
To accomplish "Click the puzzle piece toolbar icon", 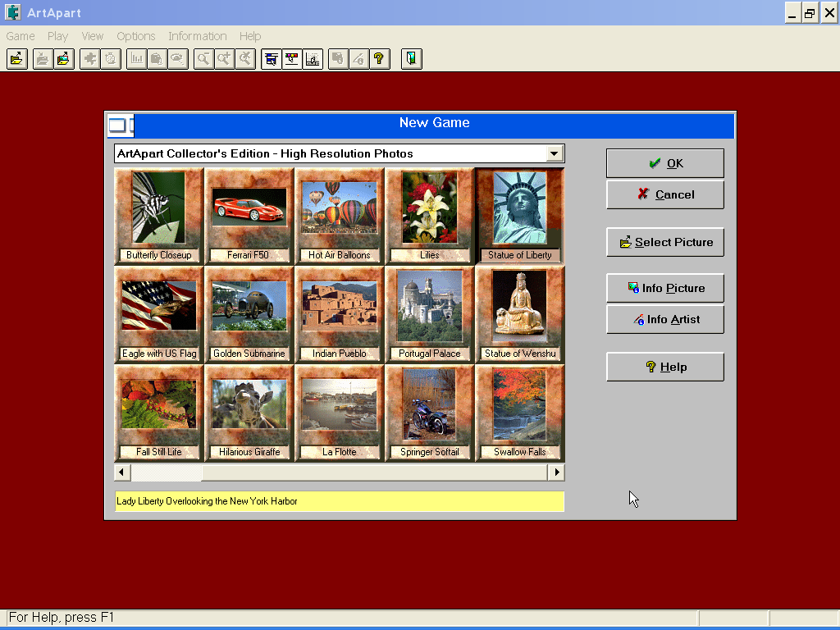I will click(x=90, y=58).
